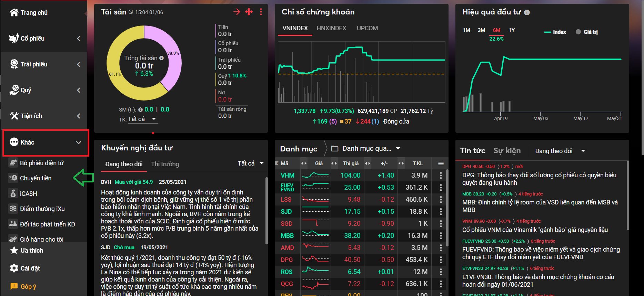Open the Đang theo dõi news dropdown
This screenshot has height=296, width=644.
560,151
